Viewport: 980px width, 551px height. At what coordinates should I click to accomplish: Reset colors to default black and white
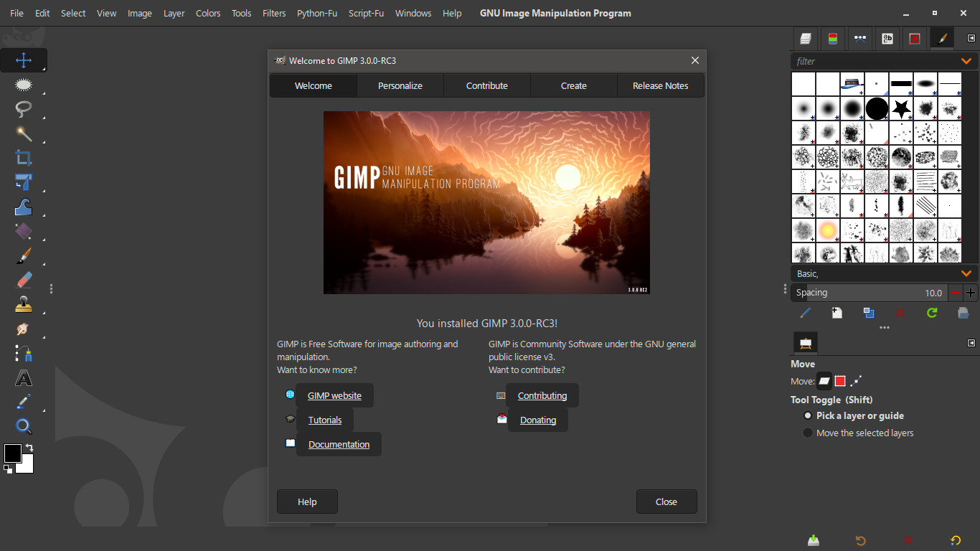coord(7,469)
